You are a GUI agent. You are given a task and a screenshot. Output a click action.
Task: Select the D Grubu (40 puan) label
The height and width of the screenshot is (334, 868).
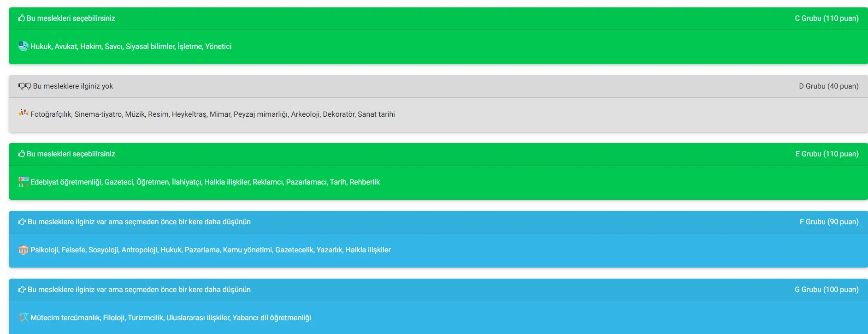tap(829, 86)
